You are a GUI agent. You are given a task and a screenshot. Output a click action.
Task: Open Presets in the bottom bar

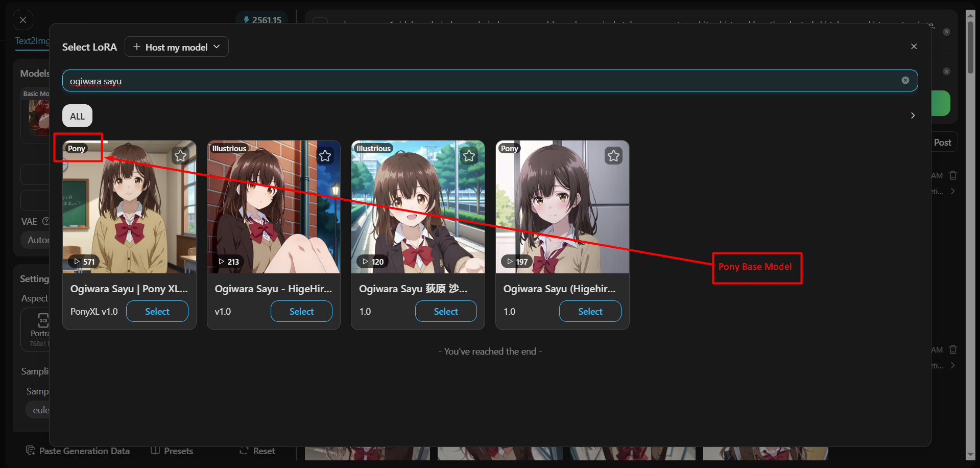172,451
